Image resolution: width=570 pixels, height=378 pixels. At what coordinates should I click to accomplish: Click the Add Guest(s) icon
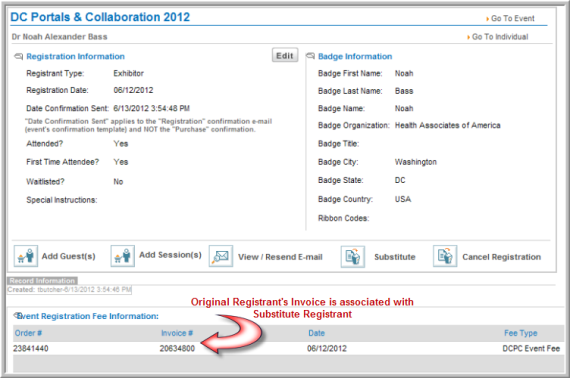point(26,256)
